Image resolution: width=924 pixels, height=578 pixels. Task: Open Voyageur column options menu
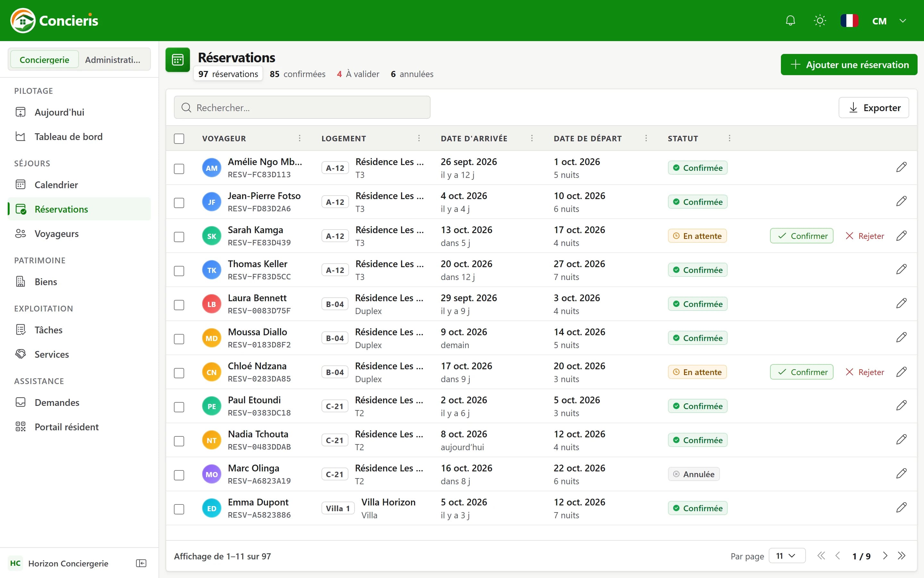click(x=300, y=138)
